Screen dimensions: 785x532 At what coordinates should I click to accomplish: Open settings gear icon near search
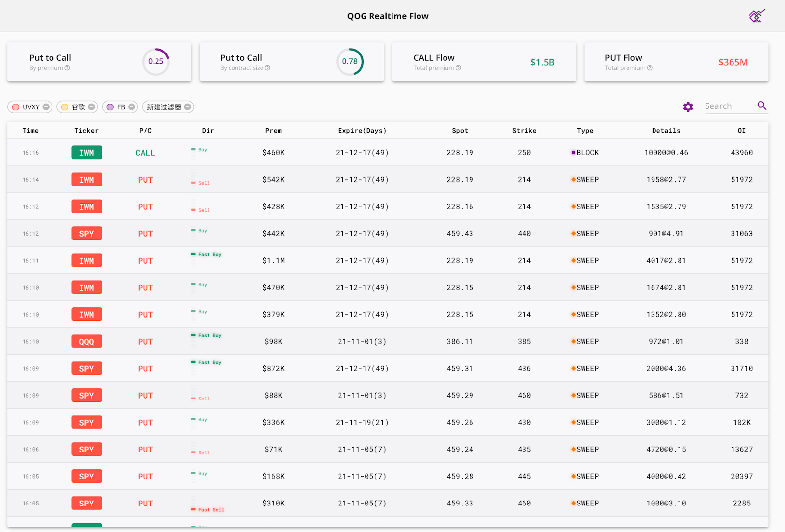pos(688,107)
